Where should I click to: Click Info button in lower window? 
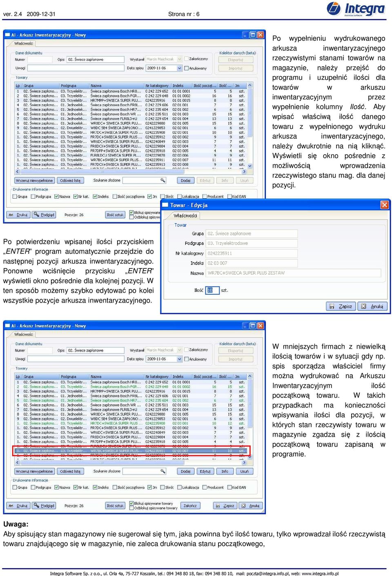tap(225, 471)
